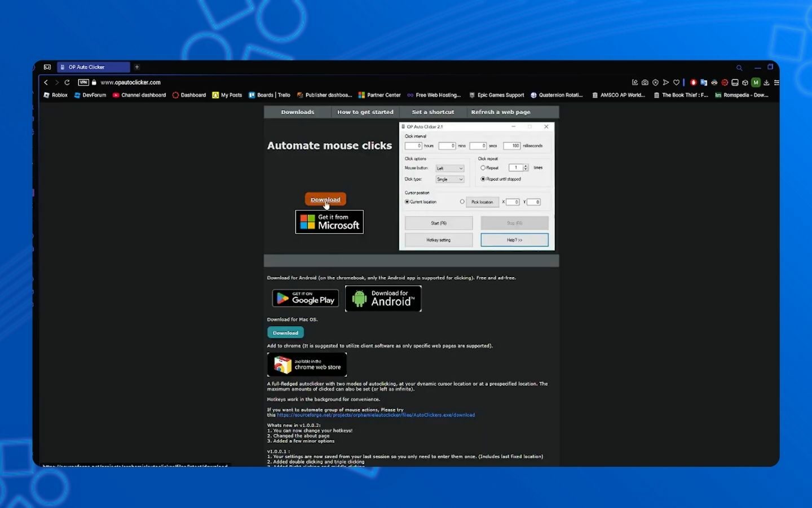Open the Boards | Trello bookmark

[x=270, y=95]
